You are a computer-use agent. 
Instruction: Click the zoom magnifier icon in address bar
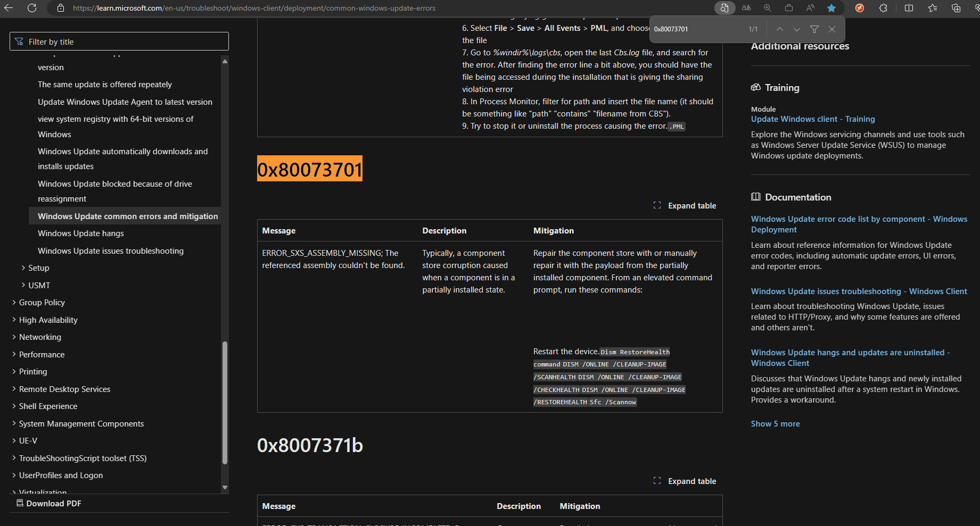click(x=768, y=8)
